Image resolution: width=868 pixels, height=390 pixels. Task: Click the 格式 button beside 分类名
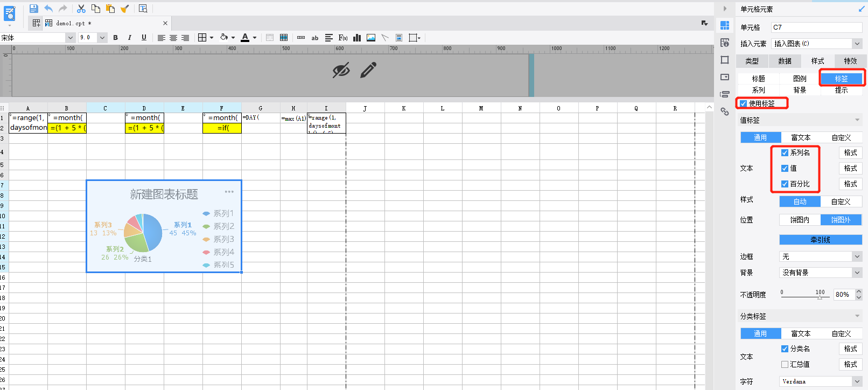pyautogui.click(x=850, y=349)
